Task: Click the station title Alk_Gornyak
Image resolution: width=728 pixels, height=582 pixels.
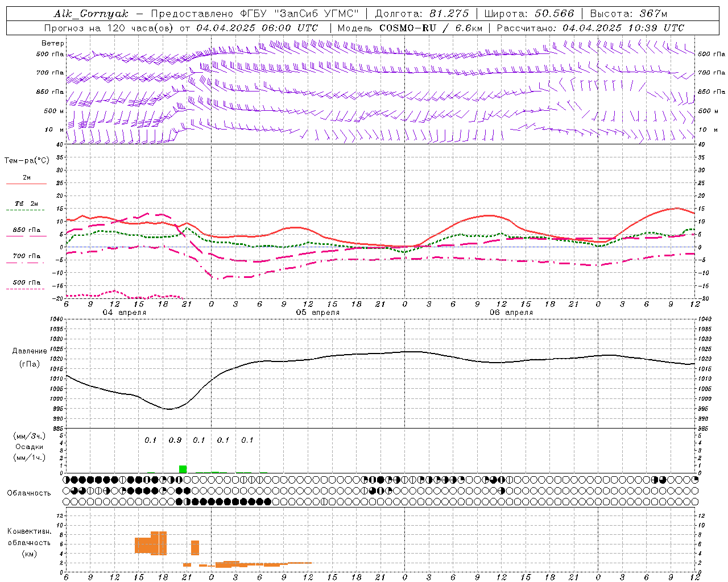Action: pyautogui.click(x=91, y=14)
